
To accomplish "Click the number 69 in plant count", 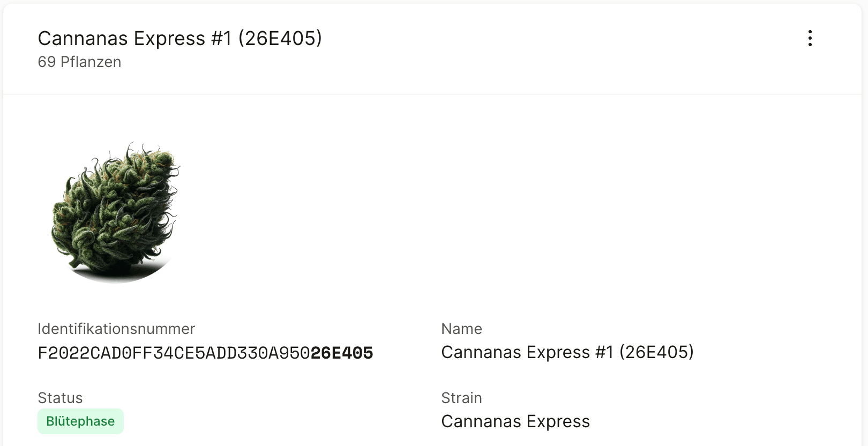I will tap(47, 62).
